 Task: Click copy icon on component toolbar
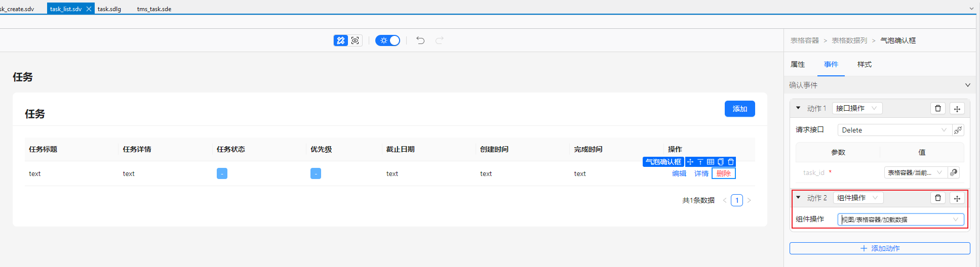click(721, 162)
